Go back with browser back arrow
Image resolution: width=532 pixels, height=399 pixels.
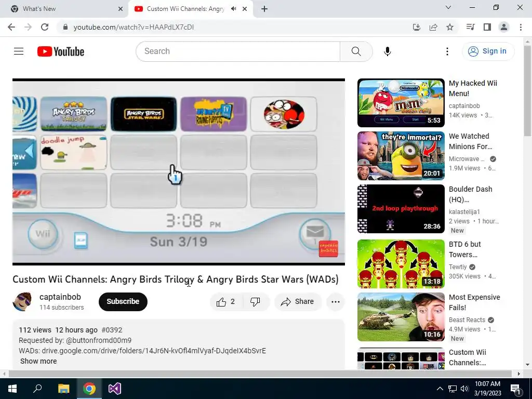[11, 27]
